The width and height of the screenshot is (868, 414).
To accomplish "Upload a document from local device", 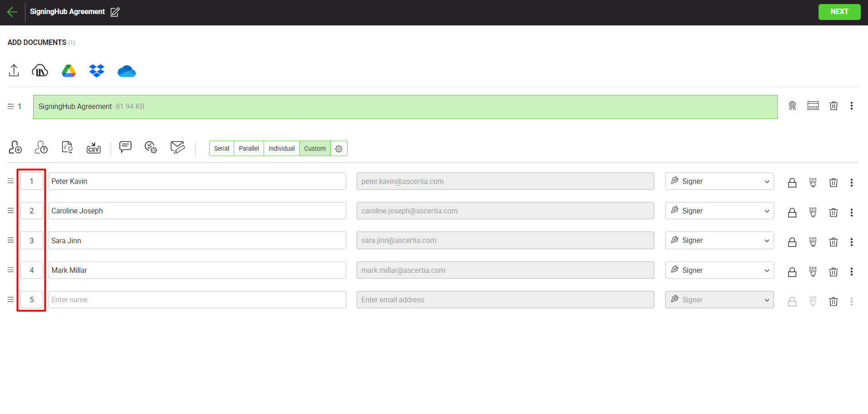I will [x=14, y=70].
